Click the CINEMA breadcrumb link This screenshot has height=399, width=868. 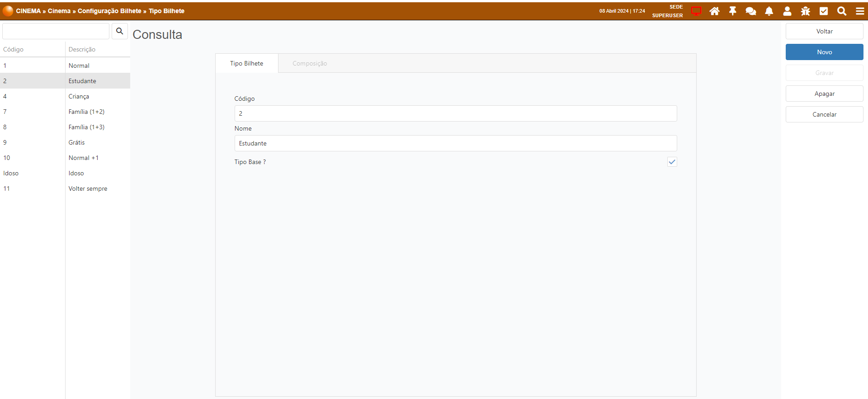pos(28,11)
